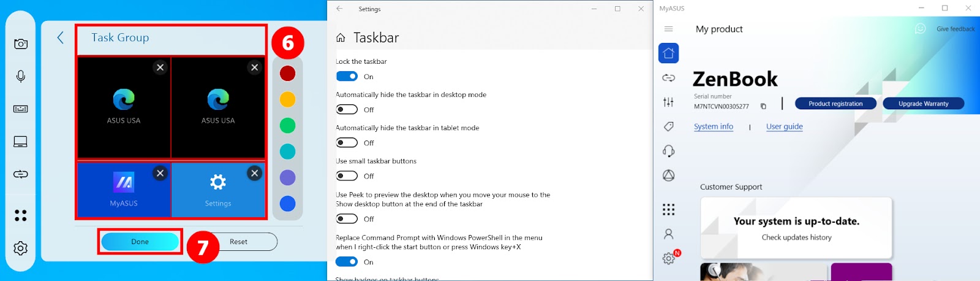Click the Upgrade Warranty button

click(923, 104)
